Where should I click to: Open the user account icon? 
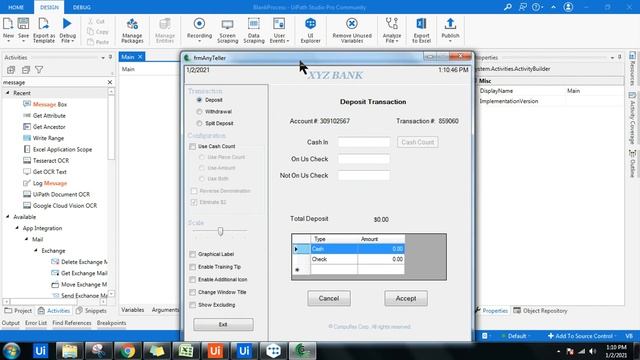tap(568, 7)
